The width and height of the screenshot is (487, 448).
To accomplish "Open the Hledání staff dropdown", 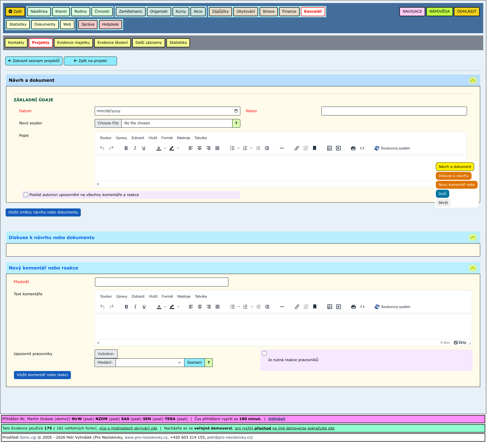I will click(x=150, y=363).
